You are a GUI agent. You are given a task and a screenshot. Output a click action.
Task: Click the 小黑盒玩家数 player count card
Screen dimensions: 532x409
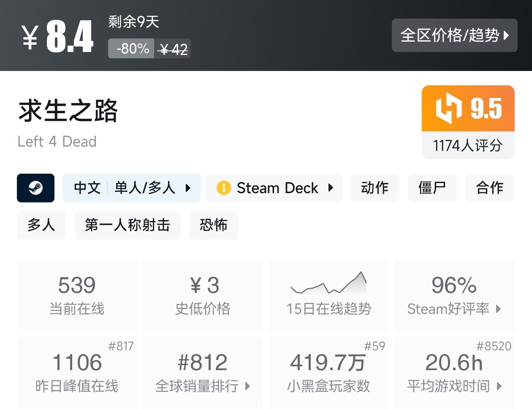[328, 373]
